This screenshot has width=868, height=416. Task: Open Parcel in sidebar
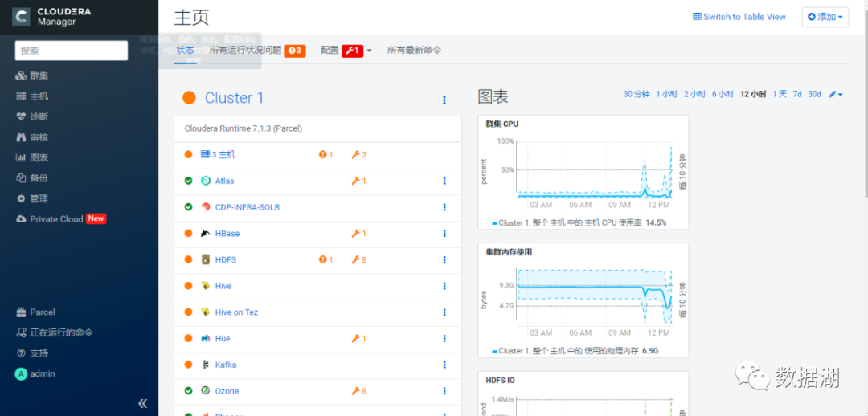(35, 312)
